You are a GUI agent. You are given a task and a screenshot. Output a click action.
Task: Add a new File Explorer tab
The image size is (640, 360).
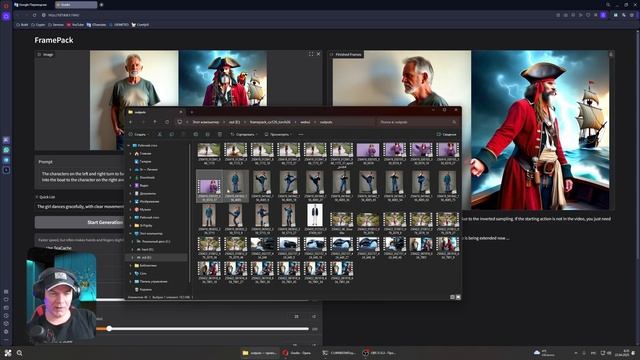192,112
